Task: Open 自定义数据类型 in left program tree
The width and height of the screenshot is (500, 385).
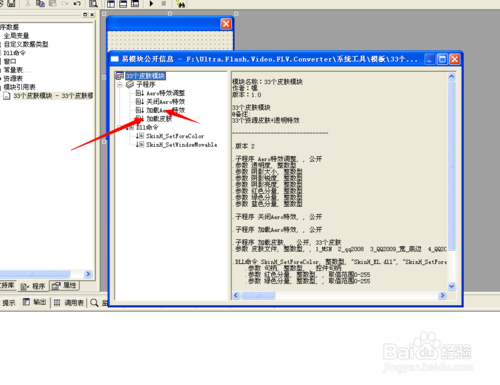Action: tap(26, 44)
